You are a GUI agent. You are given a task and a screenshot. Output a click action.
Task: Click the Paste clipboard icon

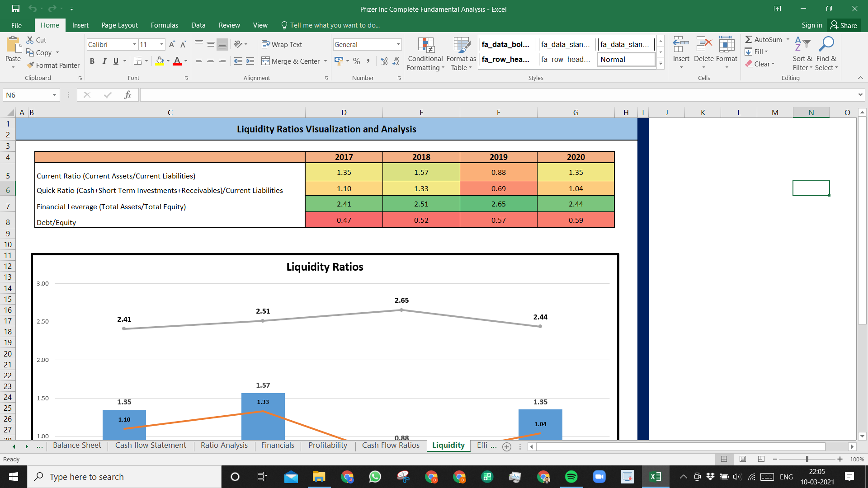[x=13, y=45]
